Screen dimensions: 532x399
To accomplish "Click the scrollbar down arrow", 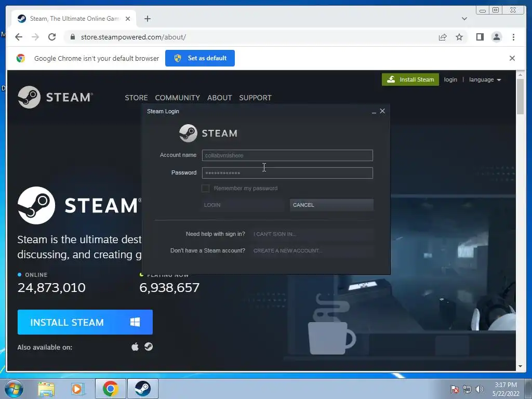I will tap(520, 366).
